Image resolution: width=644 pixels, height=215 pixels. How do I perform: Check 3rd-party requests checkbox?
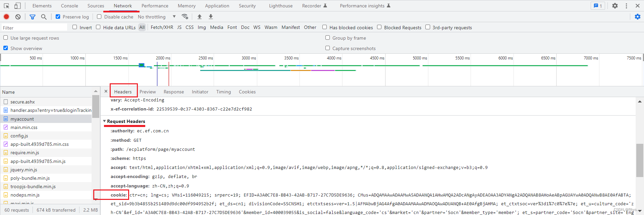tap(428, 27)
